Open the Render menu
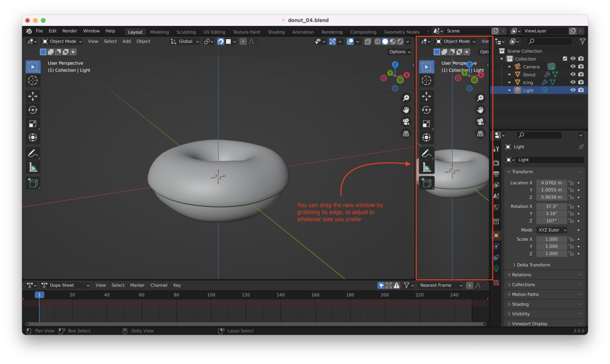 coord(70,31)
